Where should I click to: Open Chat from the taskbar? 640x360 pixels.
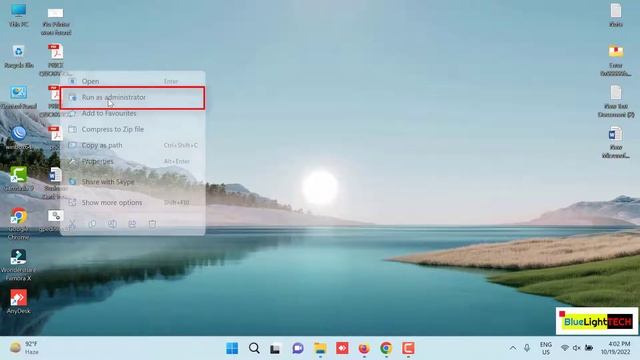298,348
